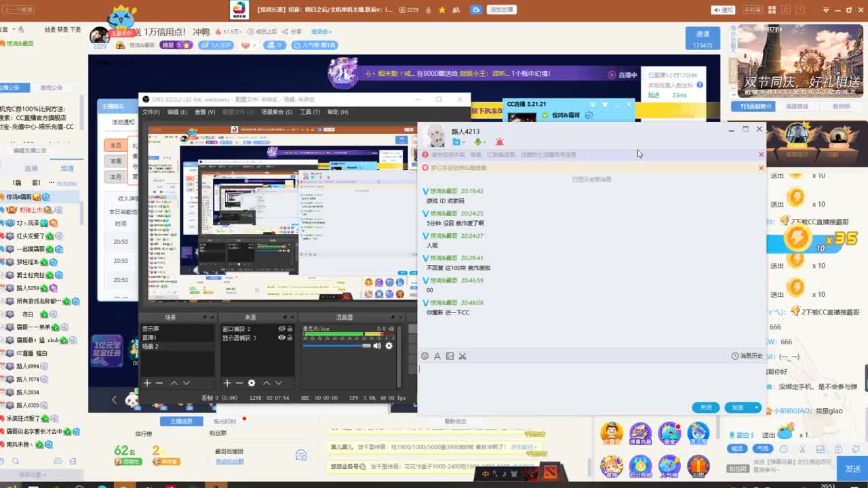Select 本日 tab in 主播助手 panel
The height and width of the screenshot is (488, 868).
[x=116, y=145]
